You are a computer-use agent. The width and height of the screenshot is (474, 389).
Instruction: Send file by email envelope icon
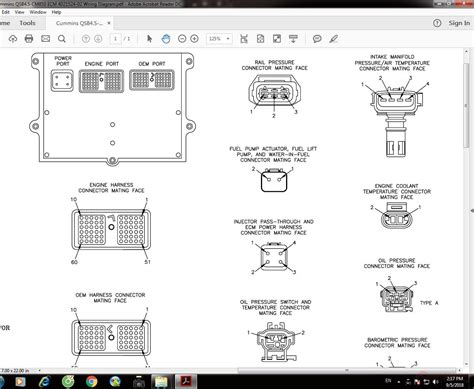pyautogui.click(x=45, y=39)
